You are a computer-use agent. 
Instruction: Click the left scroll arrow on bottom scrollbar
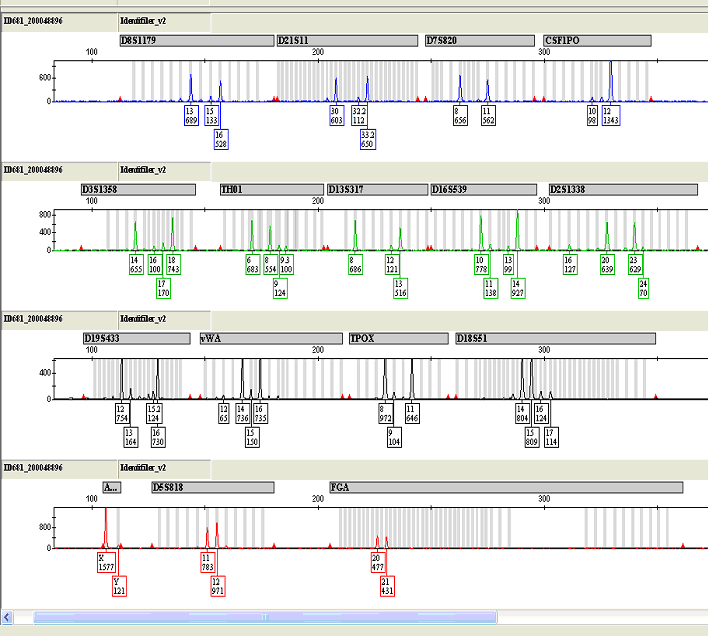point(9,617)
